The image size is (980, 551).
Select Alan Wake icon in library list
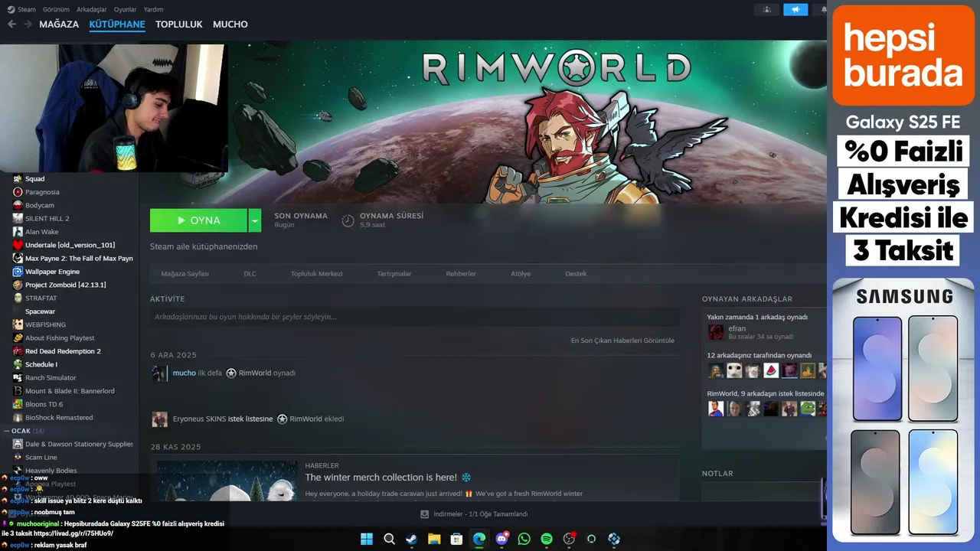click(18, 232)
